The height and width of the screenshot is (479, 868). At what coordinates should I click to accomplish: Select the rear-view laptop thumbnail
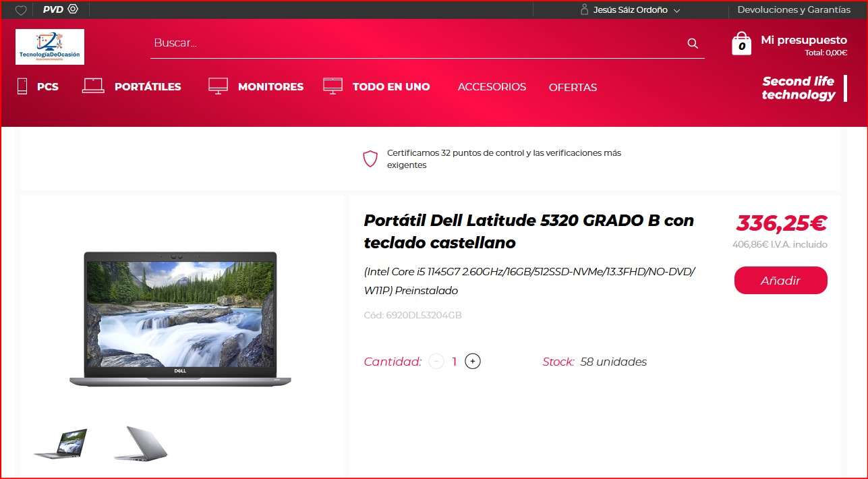click(x=140, y=444)
